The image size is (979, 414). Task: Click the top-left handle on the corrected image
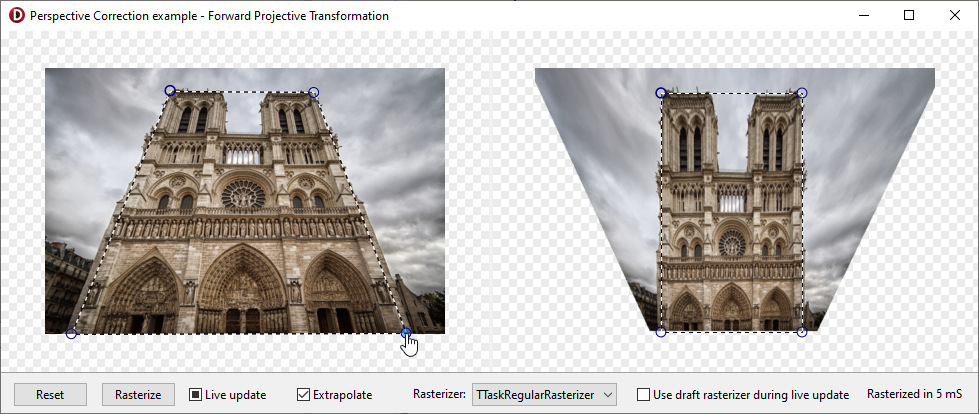(661, 93)
